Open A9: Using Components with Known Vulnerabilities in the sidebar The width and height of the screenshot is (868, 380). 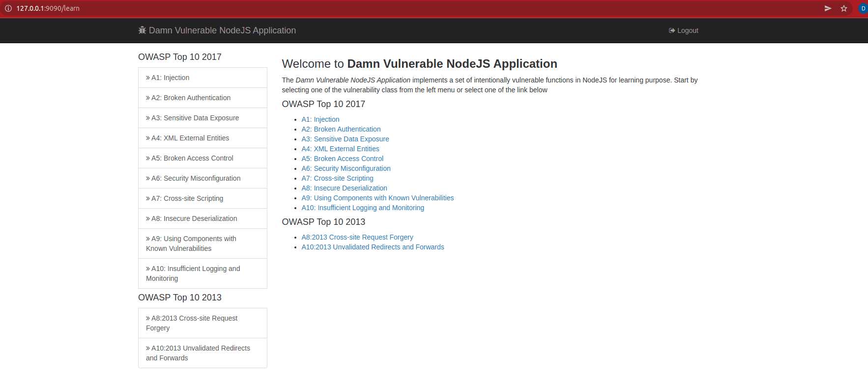pos(203,244)
